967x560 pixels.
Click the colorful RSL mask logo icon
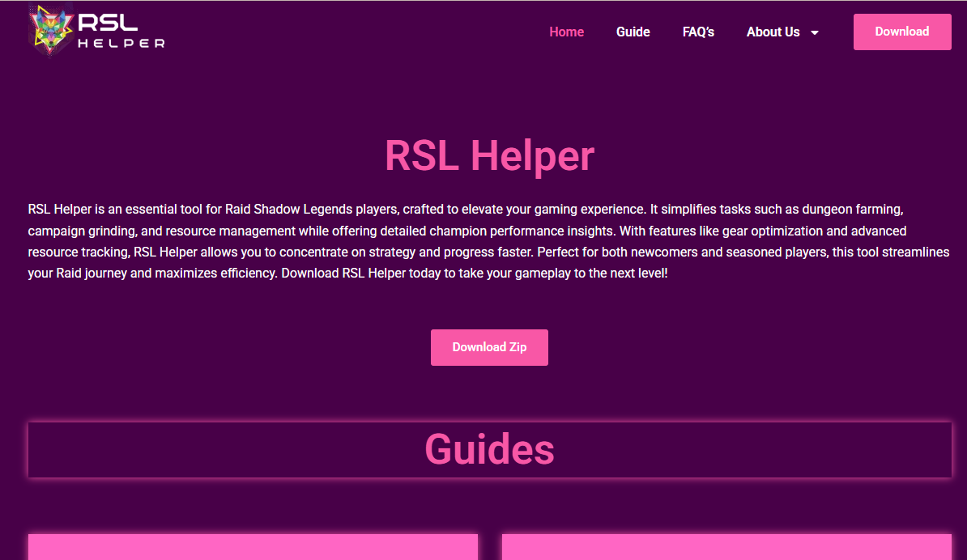point(51,30)
